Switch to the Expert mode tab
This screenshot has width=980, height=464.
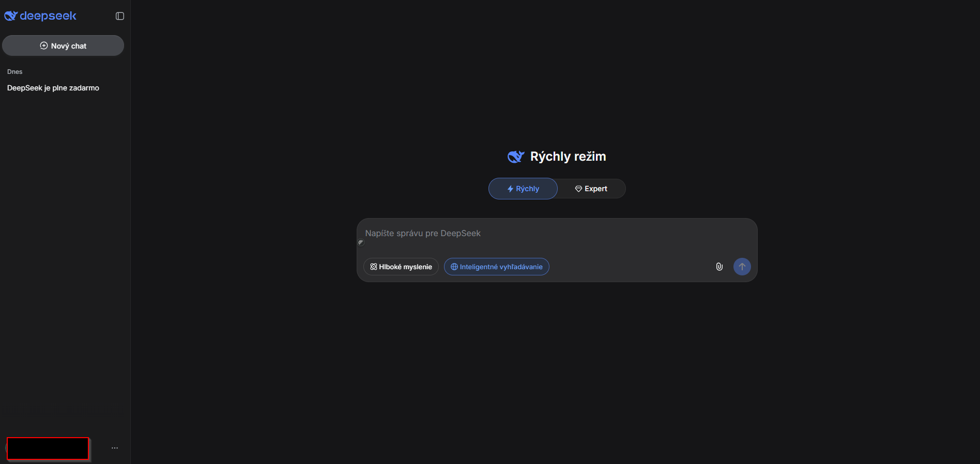[591, 189]
